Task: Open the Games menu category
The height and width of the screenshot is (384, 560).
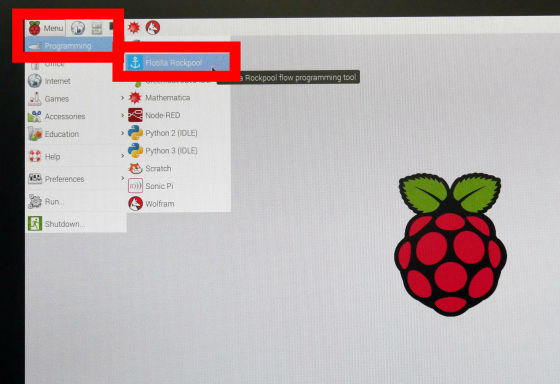Action: tap(76, 99)
